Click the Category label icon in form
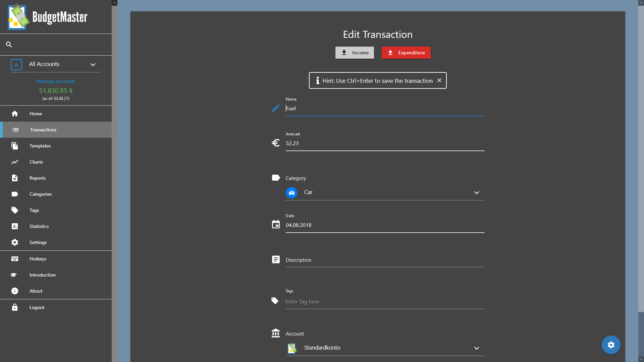 point(276,178)
